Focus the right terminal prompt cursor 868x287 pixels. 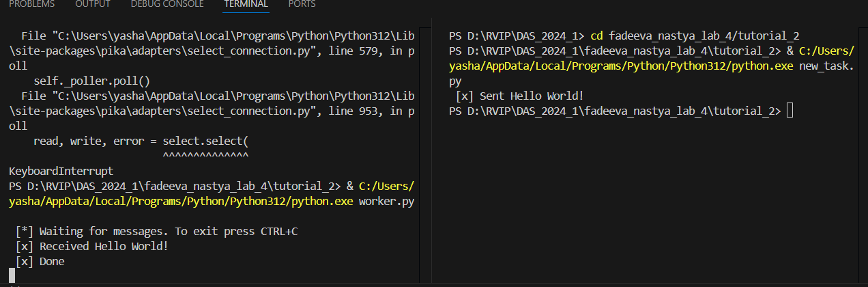click(x=790, y=111)
